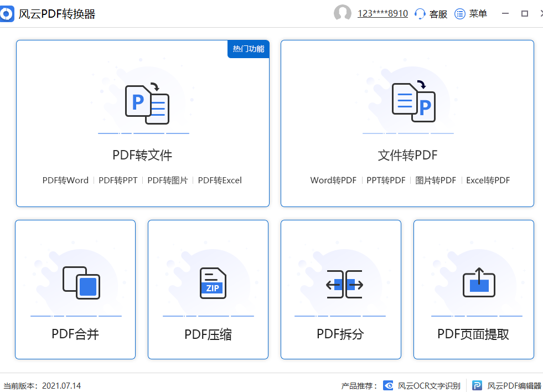Viewport: 543px width, 392px height.
Task: Click the PDF合并 overlapping squares icon
Action: click(81, 283)
